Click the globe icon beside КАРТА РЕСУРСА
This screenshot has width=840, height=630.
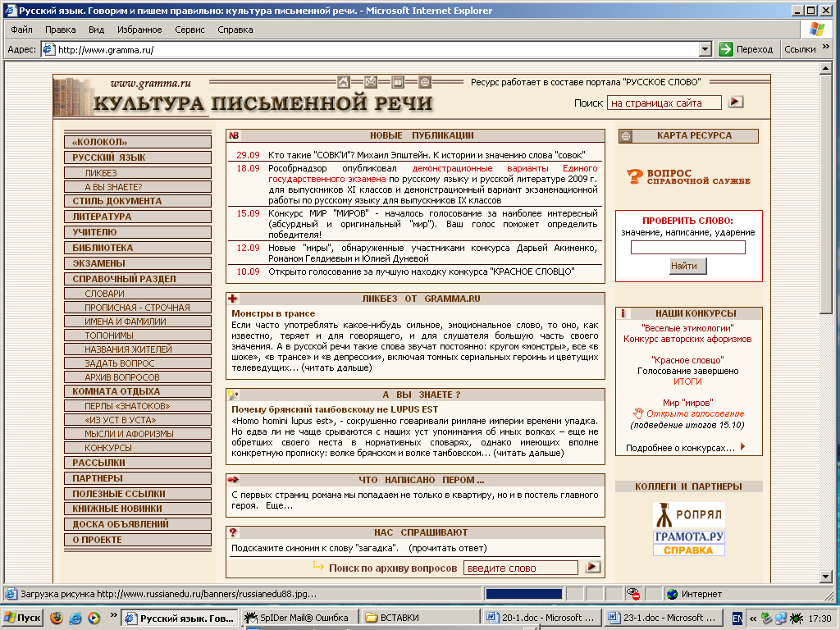tap(626, 136)
